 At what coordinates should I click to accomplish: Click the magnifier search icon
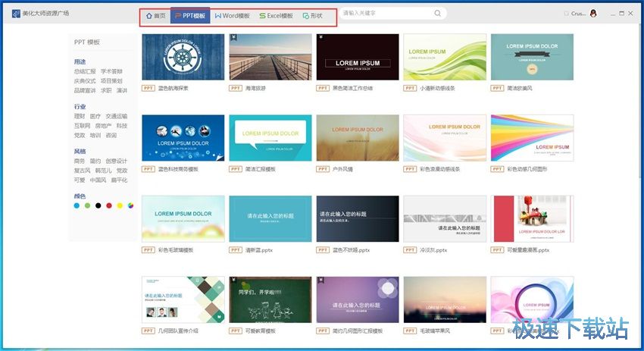tap(438, 13)
